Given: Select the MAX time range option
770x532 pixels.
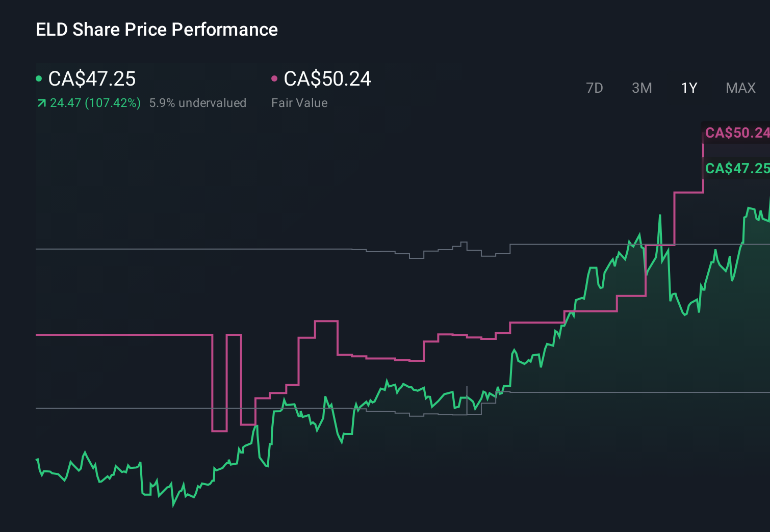Looking at the screenshot, I should coord(740,88).
